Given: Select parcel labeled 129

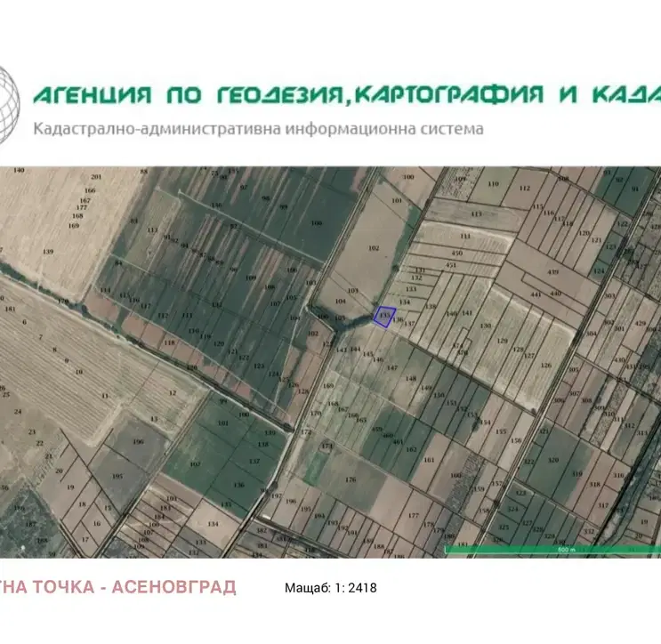Looking at the screenshot, I should (x=502, y=341).
